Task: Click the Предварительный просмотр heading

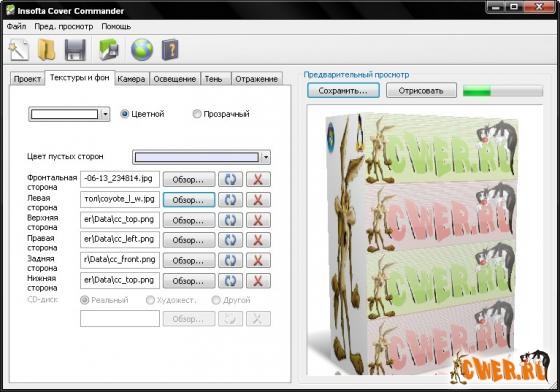Action: [356, 75]
